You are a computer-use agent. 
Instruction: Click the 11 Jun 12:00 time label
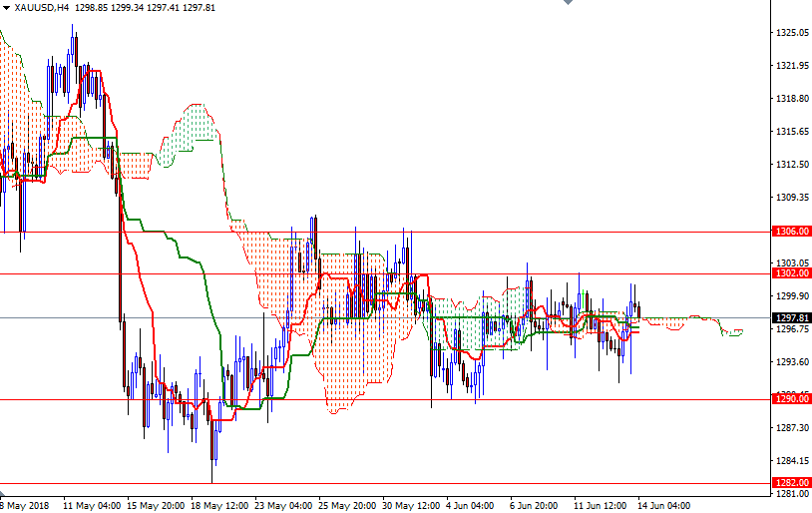pos(600,505)
